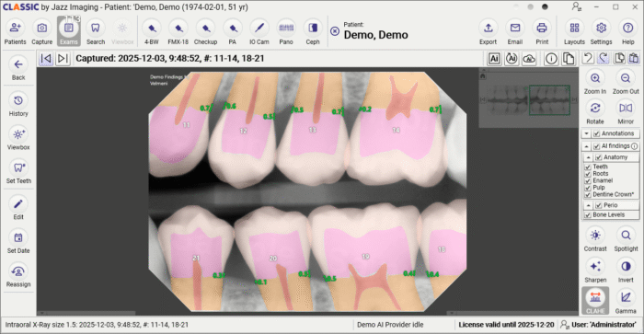The image size is (644, 334).
Task: Click the Set Date tool
Action: pyautogui.click(x=18, y=242)
